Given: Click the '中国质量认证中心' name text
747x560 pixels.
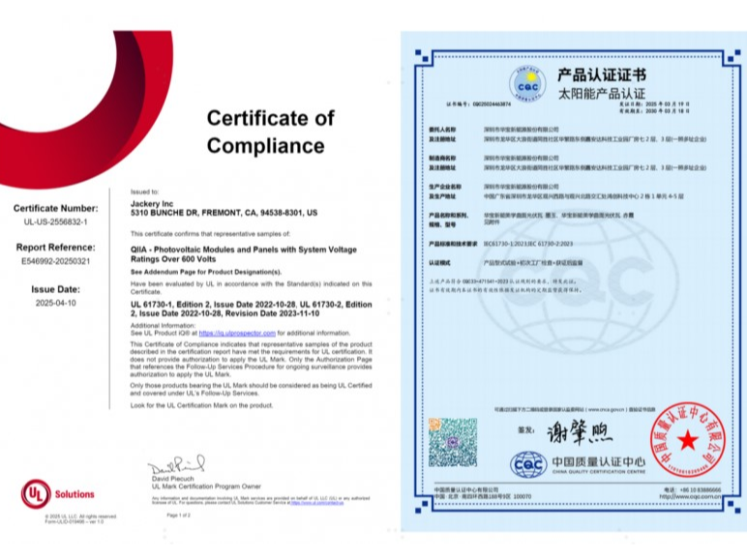Looking at the screenshot, I should (599, 461).
